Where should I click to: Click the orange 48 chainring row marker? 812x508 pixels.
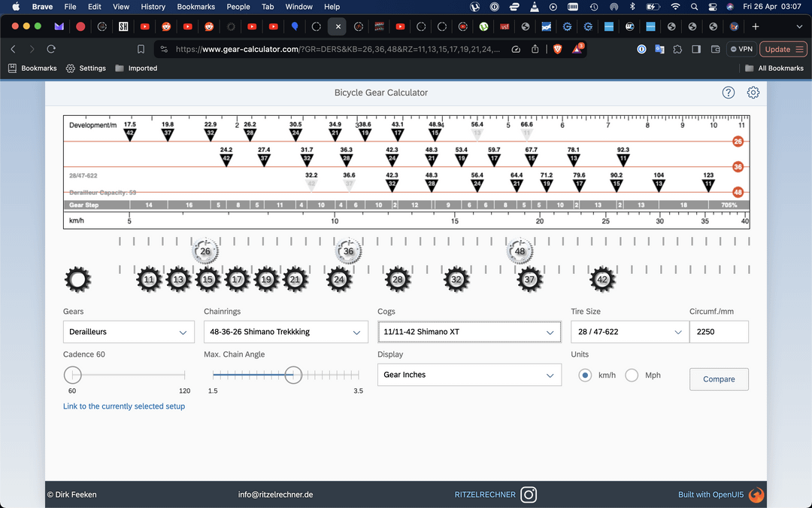[x=738, y=193]
